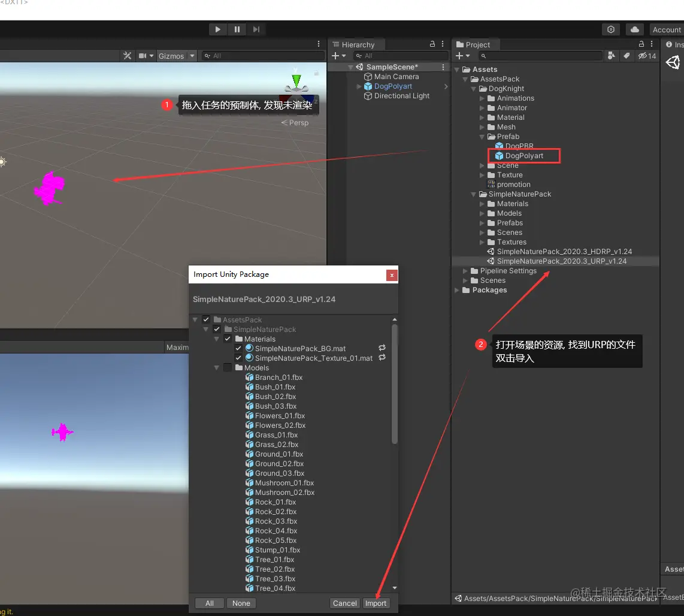Screen dimensions: 684x616
Task: Cancel the package import
Action: [x=344, y=603]
